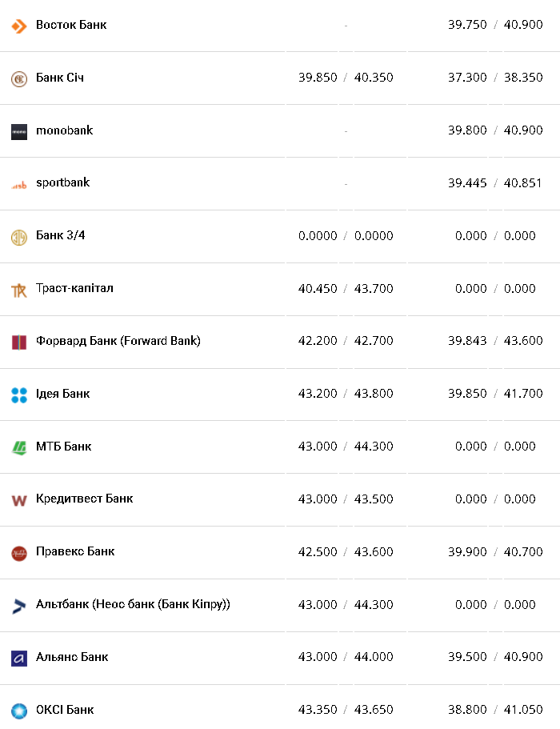Click the Кредитвест Банк logo icon

click(x=19, y=500)
